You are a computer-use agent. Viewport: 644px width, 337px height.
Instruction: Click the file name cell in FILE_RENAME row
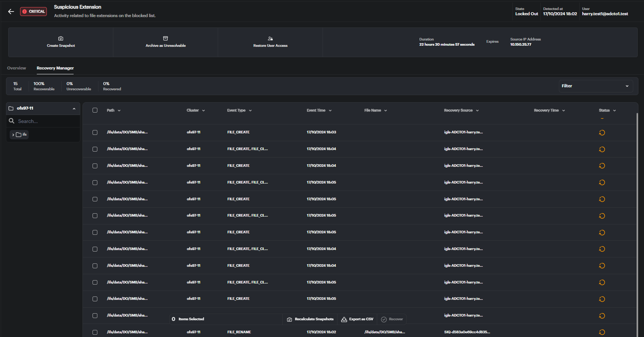pyautogui.click(x=385, y=332)
